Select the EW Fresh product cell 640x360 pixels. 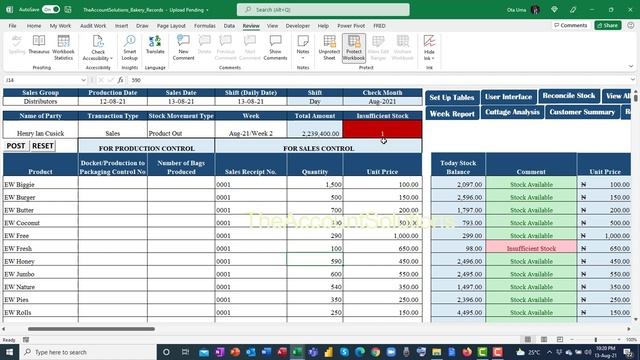[40, 248]
